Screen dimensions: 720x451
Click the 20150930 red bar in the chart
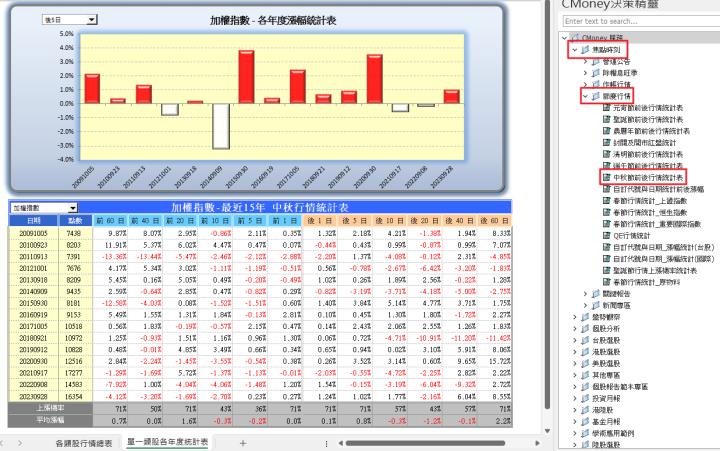247,77
